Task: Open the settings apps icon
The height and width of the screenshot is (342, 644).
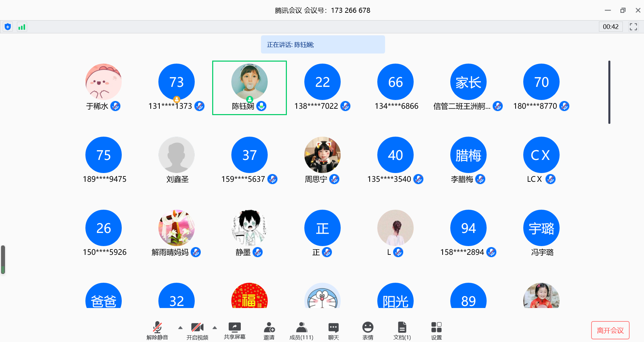Action: coord(436,331)
